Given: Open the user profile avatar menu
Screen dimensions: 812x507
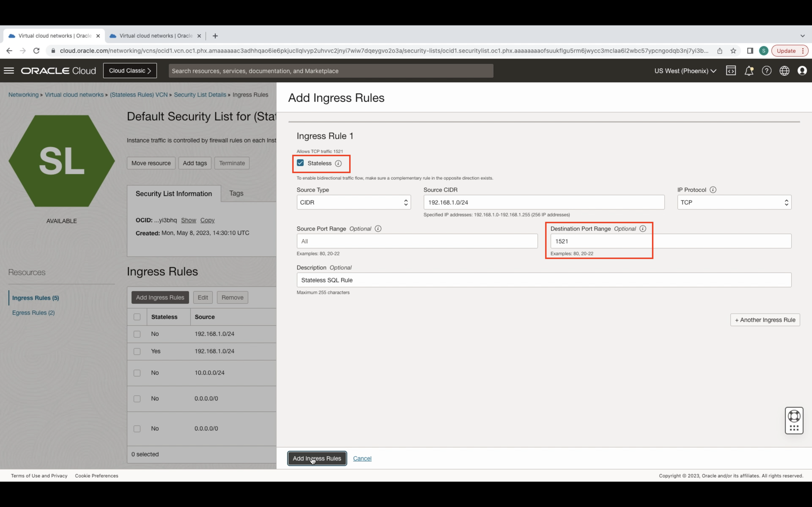Looking at the screenshot, I should click(x=802, y=71).
